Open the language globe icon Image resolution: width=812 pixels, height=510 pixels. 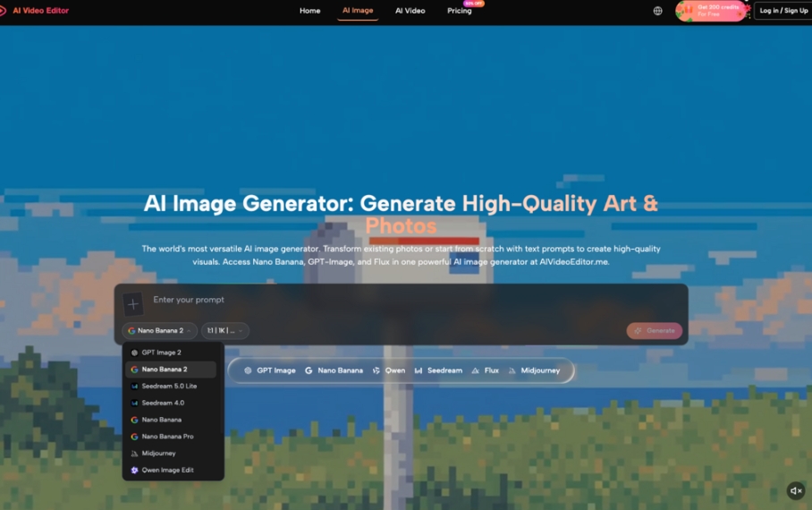click(657, 11)
